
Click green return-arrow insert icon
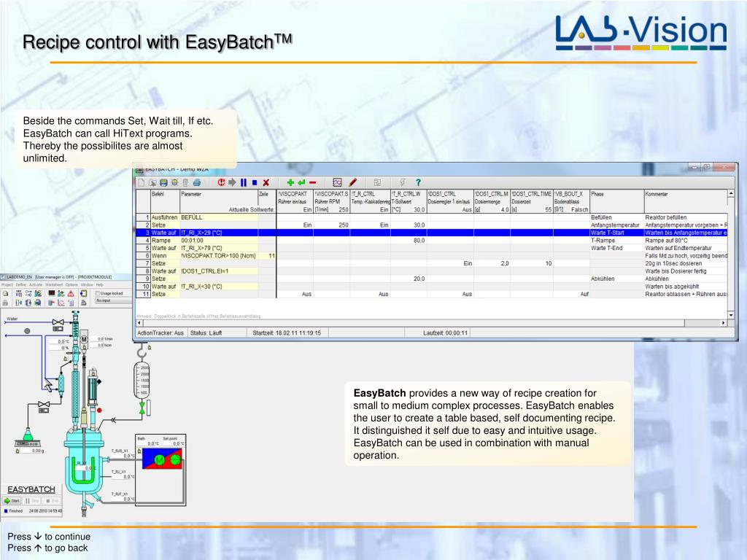[x=301, y=182]
